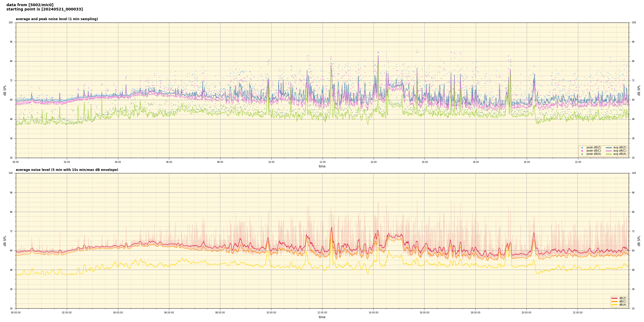Screen dimensions: 644x322
Task: Click the blue peak dB(Z) legend dot
Action: click(582, 148)
